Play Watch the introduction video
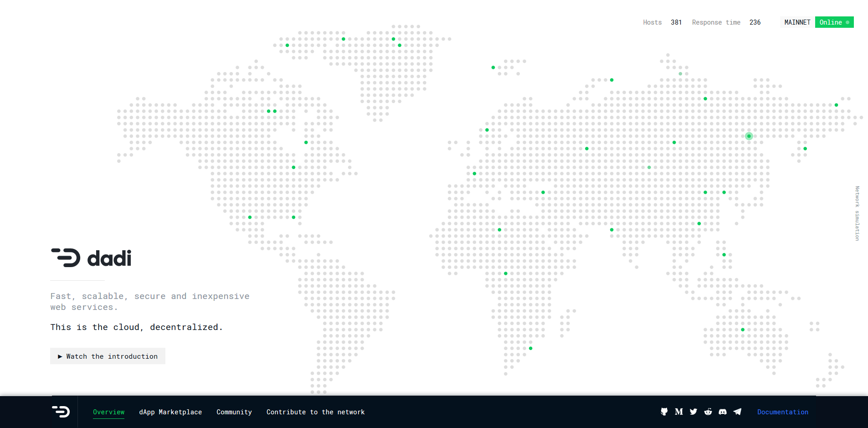 coord(108,356)
